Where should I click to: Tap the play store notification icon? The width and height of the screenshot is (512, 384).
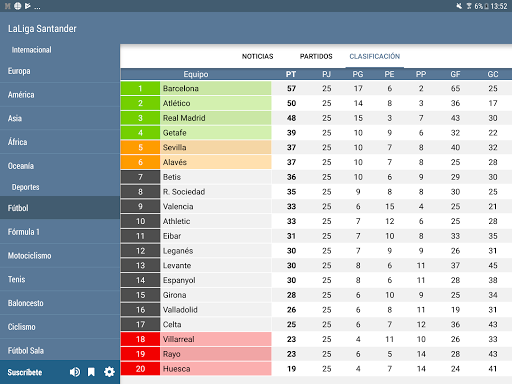click(x=28, y=6)
